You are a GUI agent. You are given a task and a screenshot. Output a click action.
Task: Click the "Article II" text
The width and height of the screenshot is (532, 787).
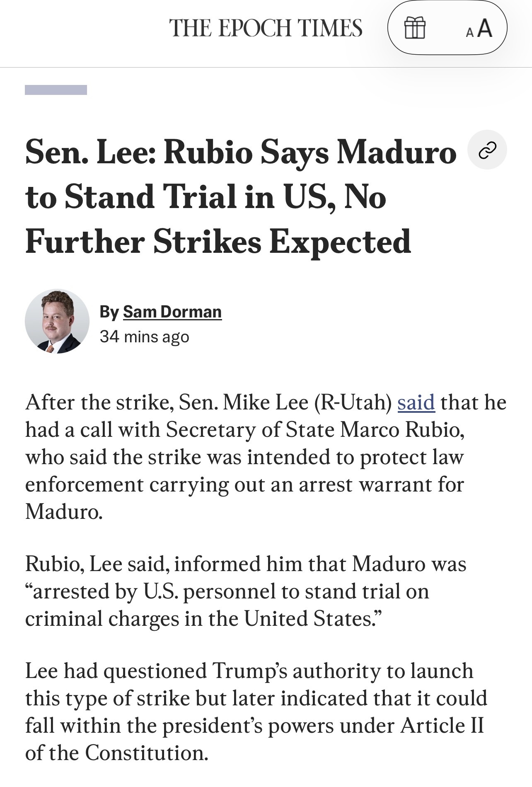click(442, 726)
